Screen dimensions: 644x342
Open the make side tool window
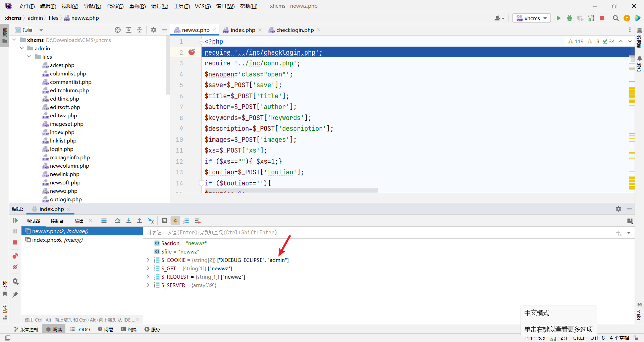point(639,311)
